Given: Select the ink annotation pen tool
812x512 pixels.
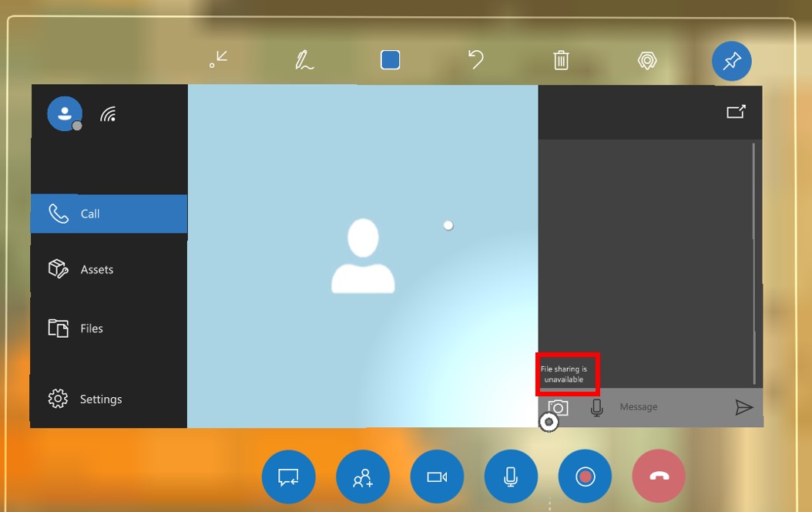Looking at the screenshot, I should pyautogui.click(x=306, y=59).
